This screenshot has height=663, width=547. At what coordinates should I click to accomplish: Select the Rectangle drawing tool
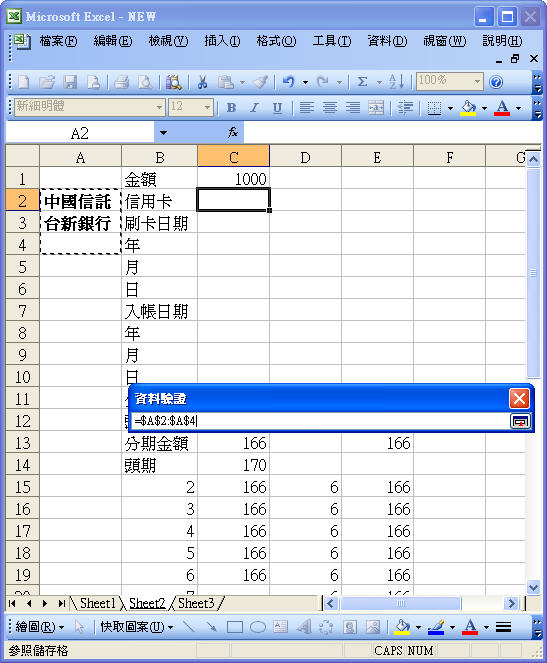pyautogui.click(x=235, y=627)
